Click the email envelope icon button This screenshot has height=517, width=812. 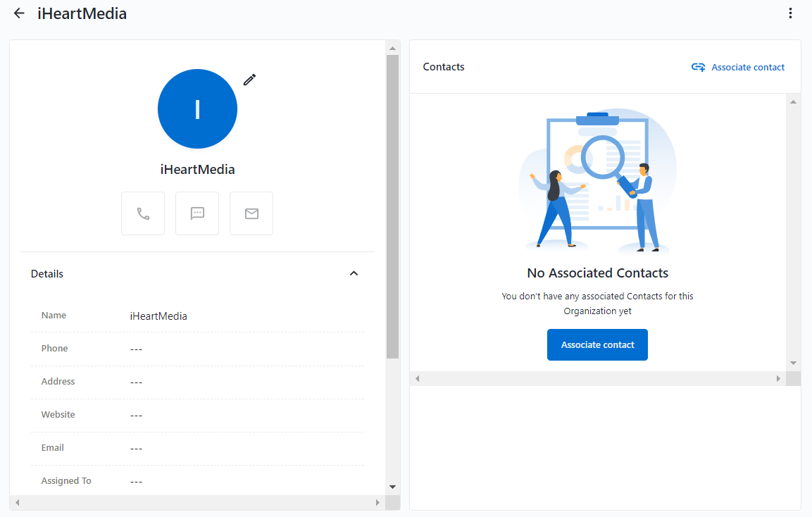point(251,213)
